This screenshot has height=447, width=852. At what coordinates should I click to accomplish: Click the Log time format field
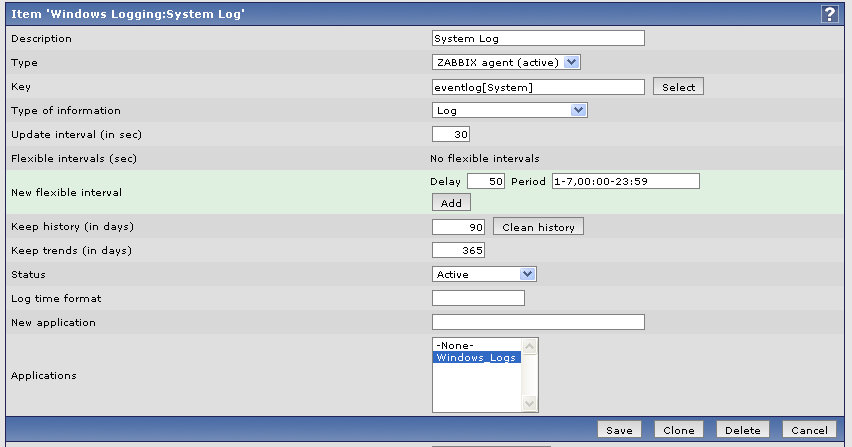click(x=478, y=298)
